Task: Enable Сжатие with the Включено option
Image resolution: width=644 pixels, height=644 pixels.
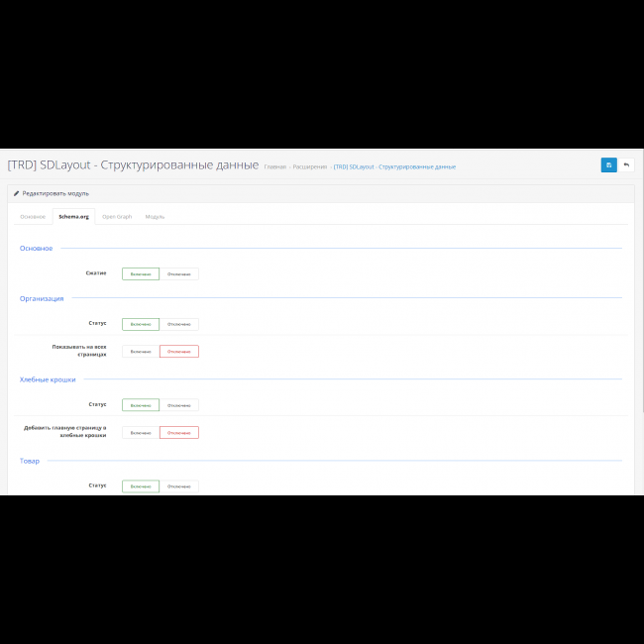Action: (x=141, y=273)
